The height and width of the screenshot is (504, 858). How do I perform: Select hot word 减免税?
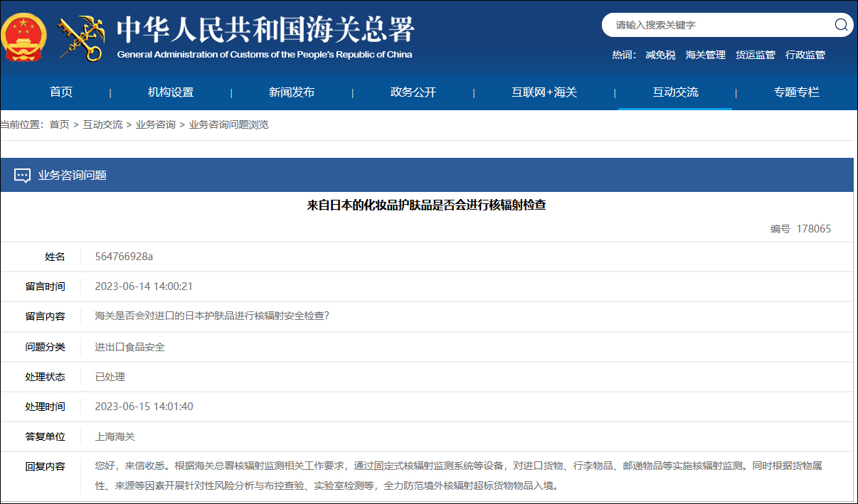[660, 55]
